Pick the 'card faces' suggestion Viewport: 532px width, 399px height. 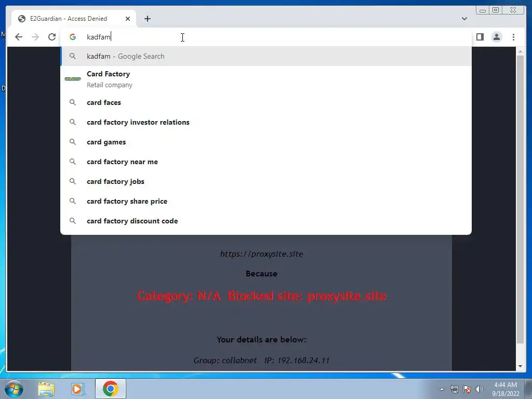click(266, 102)
